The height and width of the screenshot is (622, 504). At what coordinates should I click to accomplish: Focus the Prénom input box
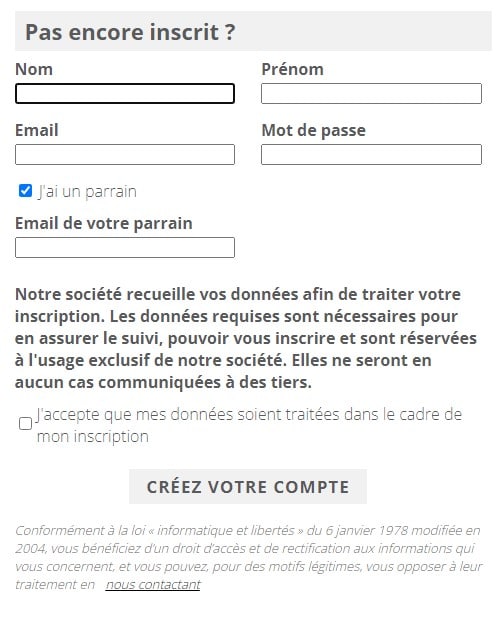(x=371, y=94)
